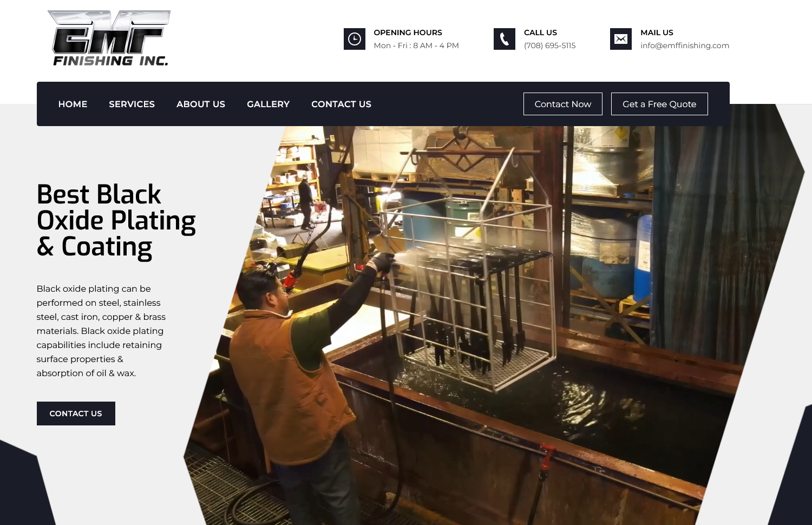Screen dimensions: 812x525
Task: Click the envelope icon beside Mail Us
Action: pos(621,39)
